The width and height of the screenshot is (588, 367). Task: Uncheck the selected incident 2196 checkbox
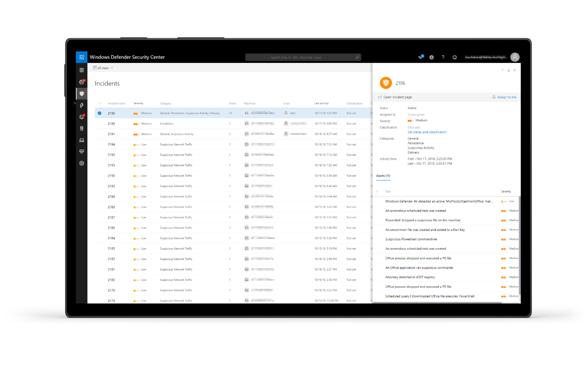(99, 113)
